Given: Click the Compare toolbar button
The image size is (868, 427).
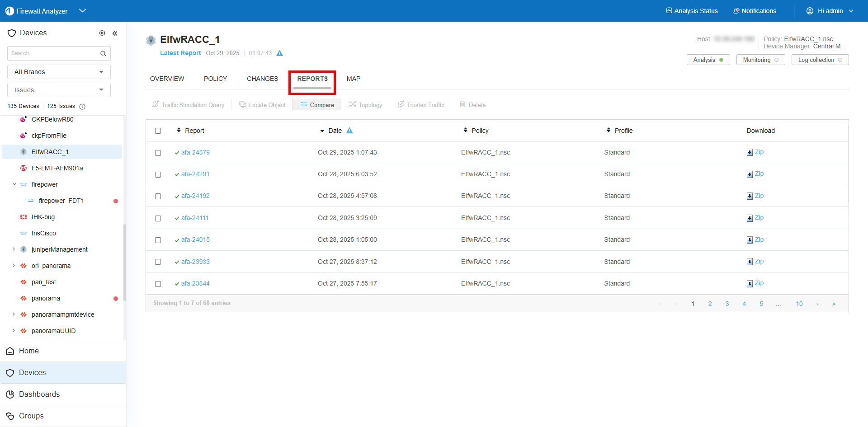Looking at the screenshot, I should [x=317, y=105].
